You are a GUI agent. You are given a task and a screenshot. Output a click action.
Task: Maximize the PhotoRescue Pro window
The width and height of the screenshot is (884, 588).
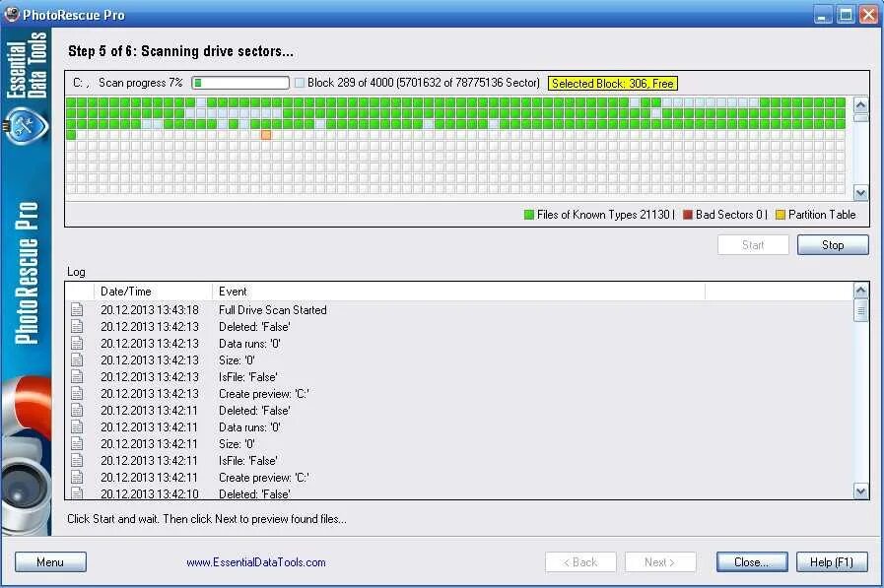coord(846,15)
